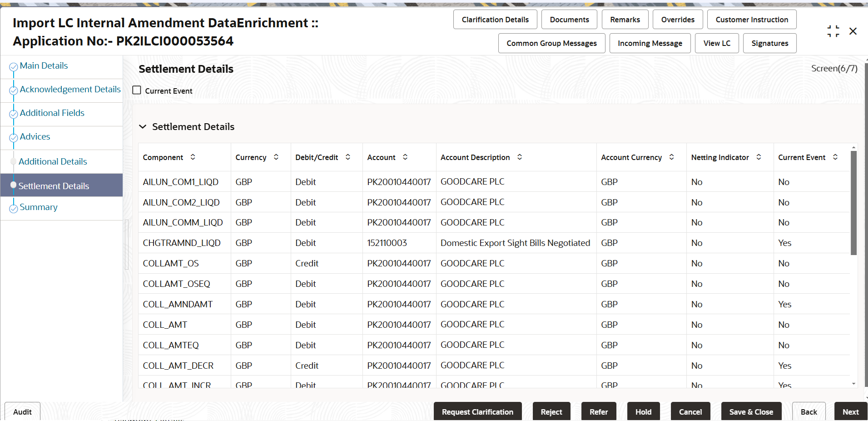Sort the Component column
This screenshot has width=868, height=421.
pyautogui.click(x=193, y=157)
